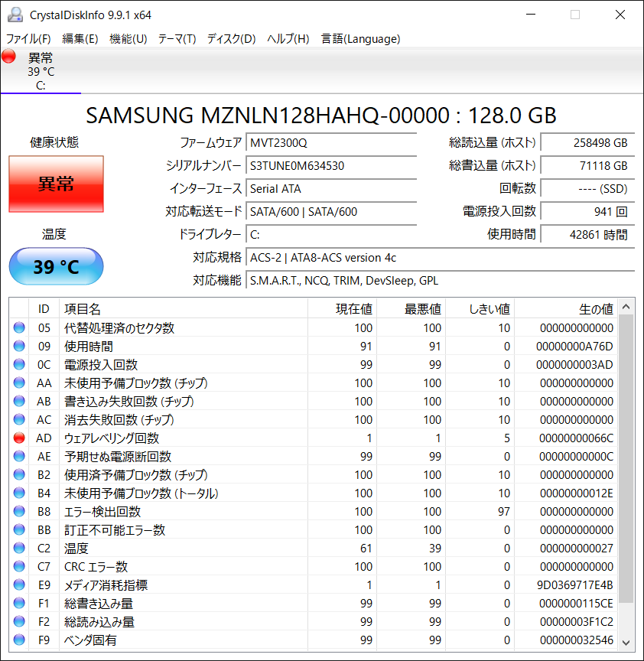This screenshot has width=644, height=661.
Task: Click the blue 39 °C temperature button
Action: click(56, 266)
